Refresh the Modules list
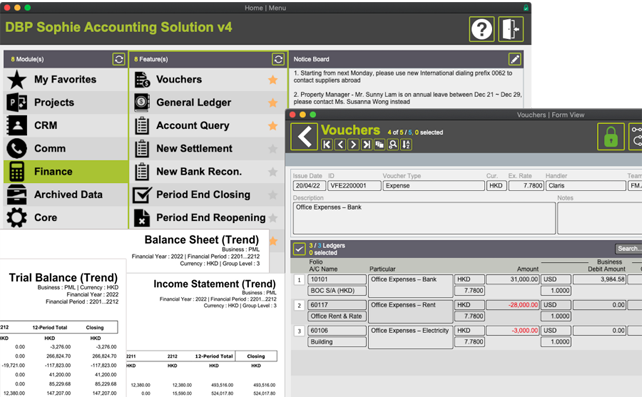The width and height of the screenshot is (642, 400). pyautogui.click(x=119, y=60)
